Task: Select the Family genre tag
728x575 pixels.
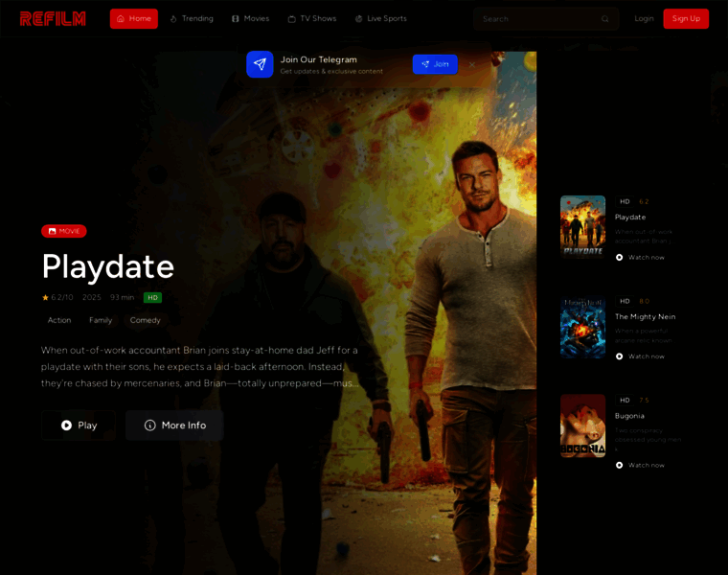Action: (101, 320)
